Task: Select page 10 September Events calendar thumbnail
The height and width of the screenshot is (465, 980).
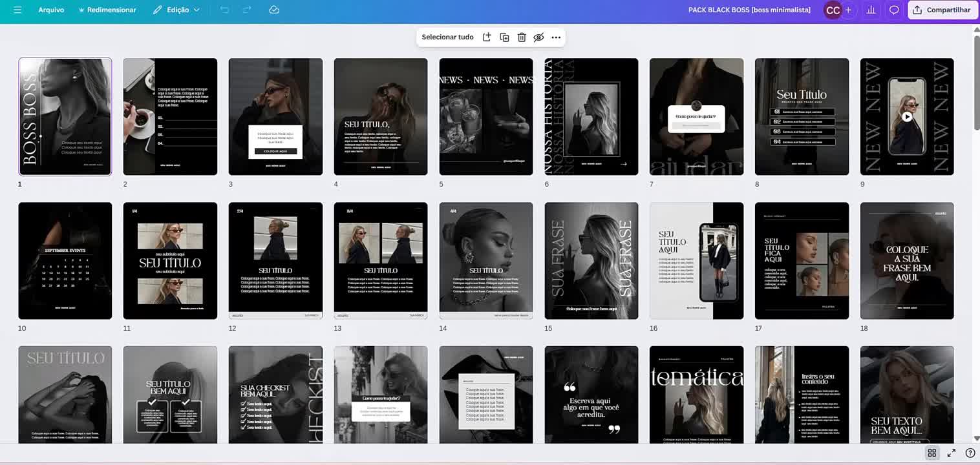Action: click(65, 261)
